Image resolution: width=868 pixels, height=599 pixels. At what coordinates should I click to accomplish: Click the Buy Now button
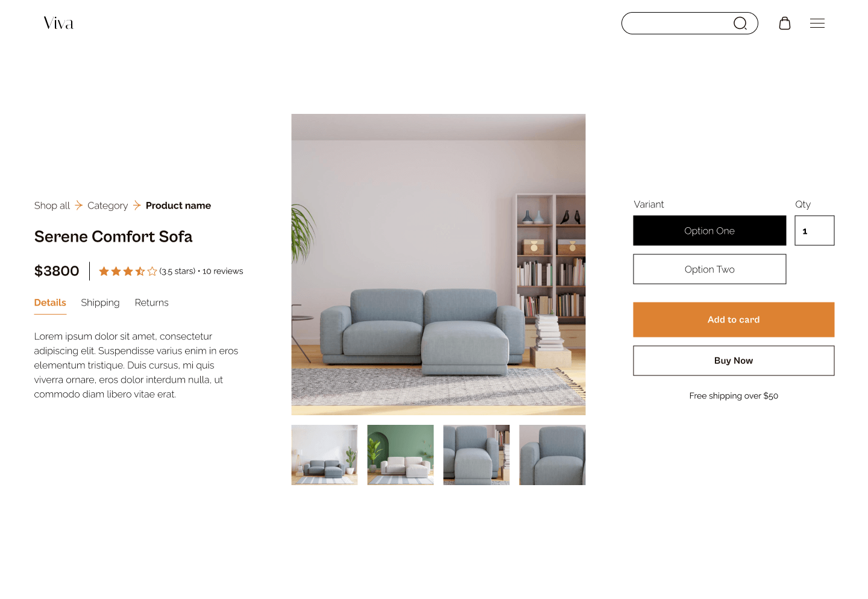pyautogui.click(x=734, y=360)
